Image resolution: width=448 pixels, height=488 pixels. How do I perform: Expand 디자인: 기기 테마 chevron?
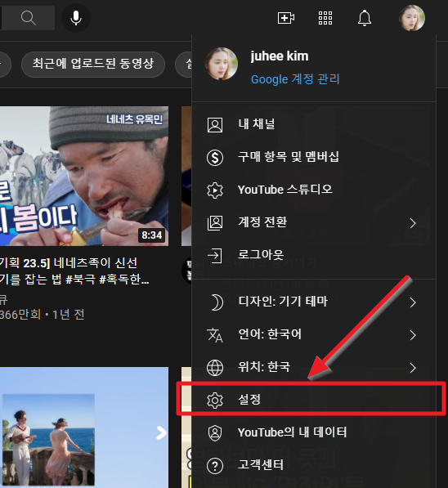point(413,302)
